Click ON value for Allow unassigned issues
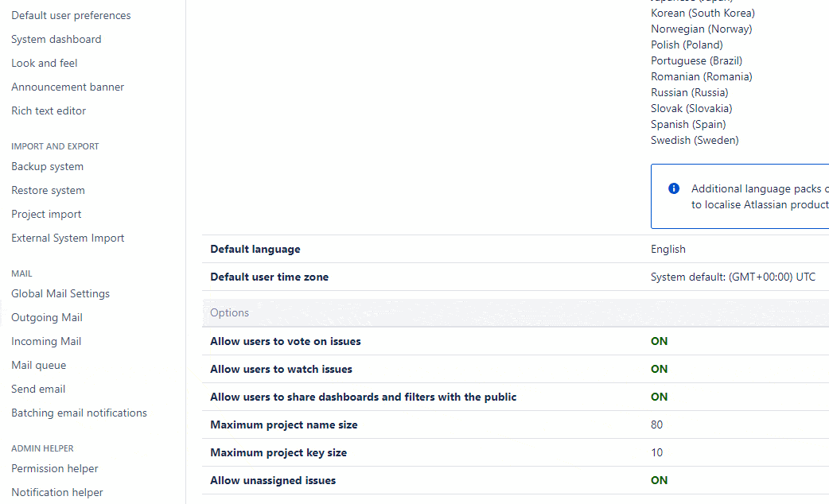This screenshot has height=504, width=829. coord(659,480)
